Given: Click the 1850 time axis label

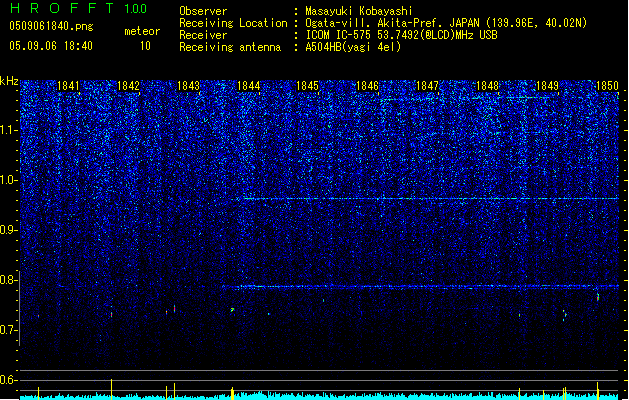Looking at the screenshot, I should [607, 86].
